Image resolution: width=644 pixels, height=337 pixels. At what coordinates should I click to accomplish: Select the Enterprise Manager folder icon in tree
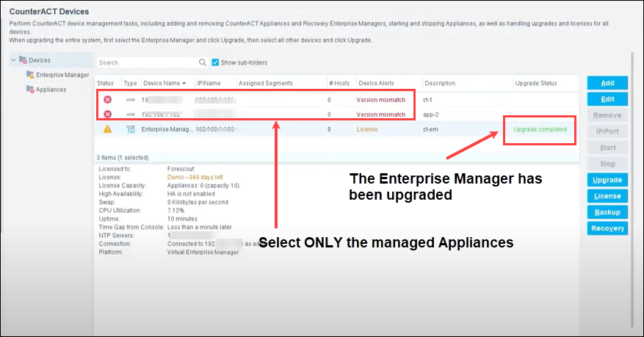click(x=30, y=75)
